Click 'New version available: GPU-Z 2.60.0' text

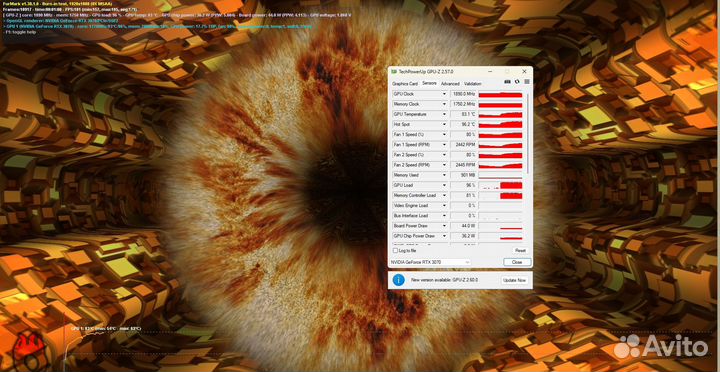[x=444, y=280]
